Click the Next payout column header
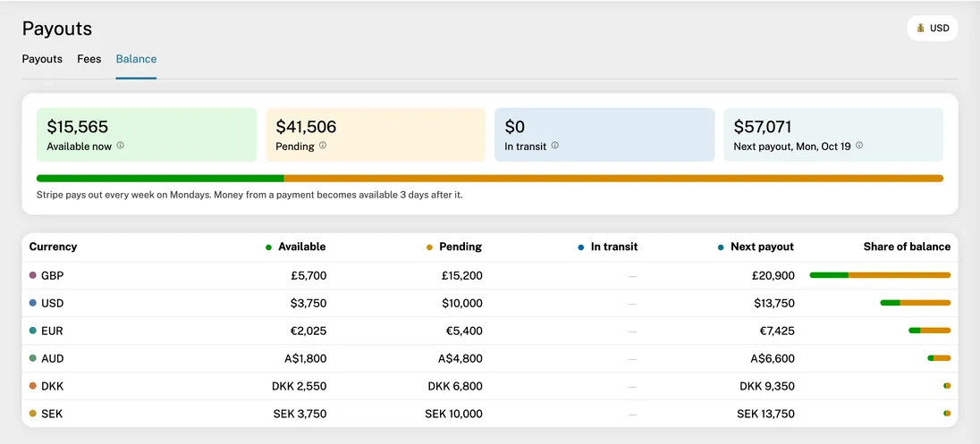Image resolution: width=980 pixels, height=444 pixels. tap(756, 247)
